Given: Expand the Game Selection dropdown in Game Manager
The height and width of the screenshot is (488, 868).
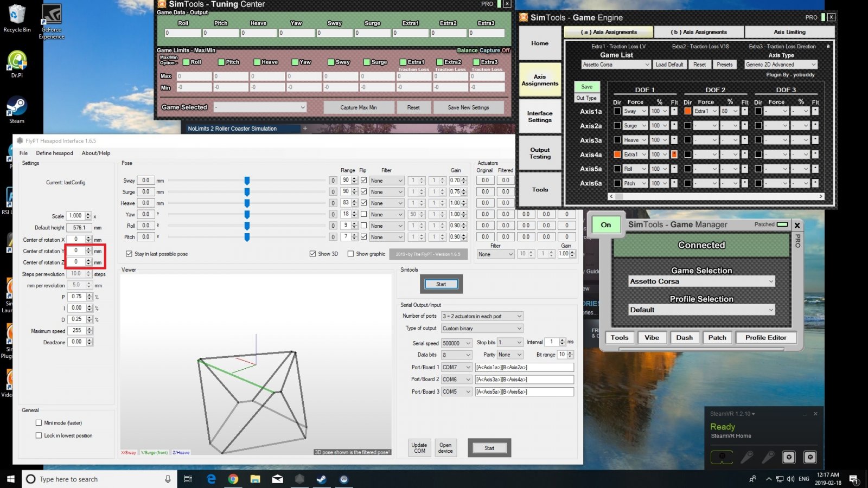Looking at the screenshot, I should [x=701, y=281].
